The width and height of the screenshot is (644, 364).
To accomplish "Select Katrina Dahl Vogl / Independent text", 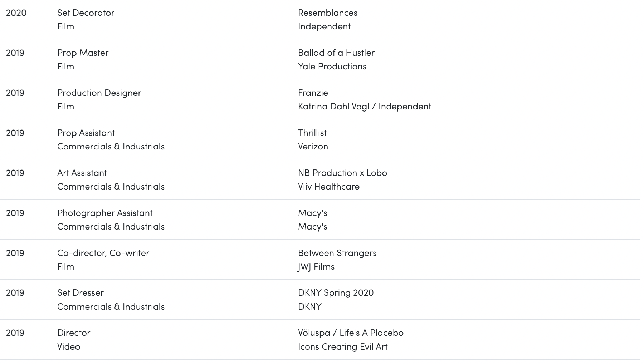I will click(x=364, y=107).
